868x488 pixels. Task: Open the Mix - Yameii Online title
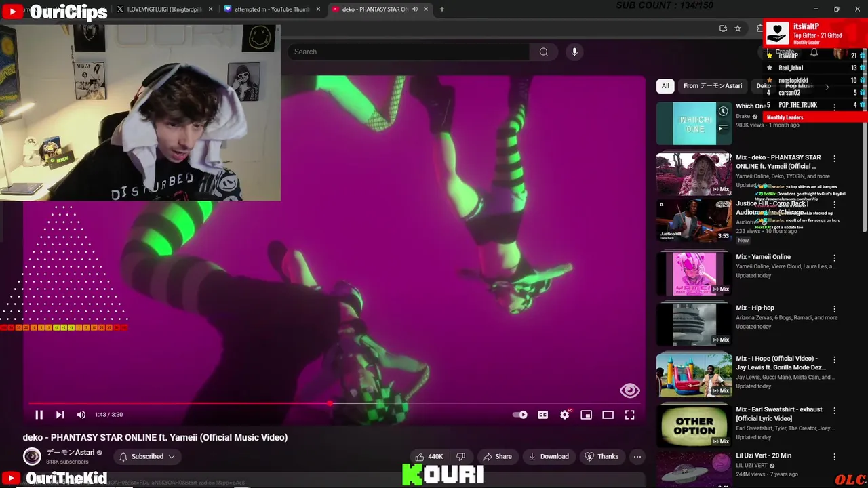pyautogui.click(x=764, y=257)
